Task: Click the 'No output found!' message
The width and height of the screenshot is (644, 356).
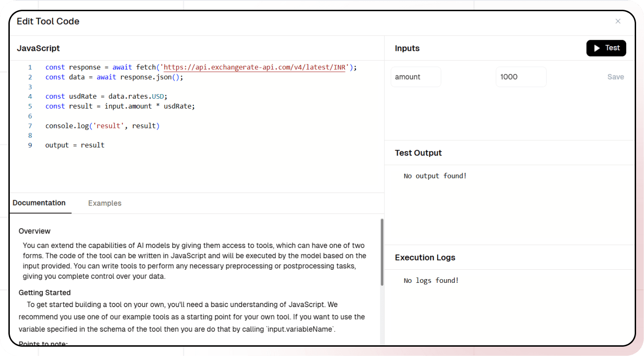Action: click(x=435, y=176)
